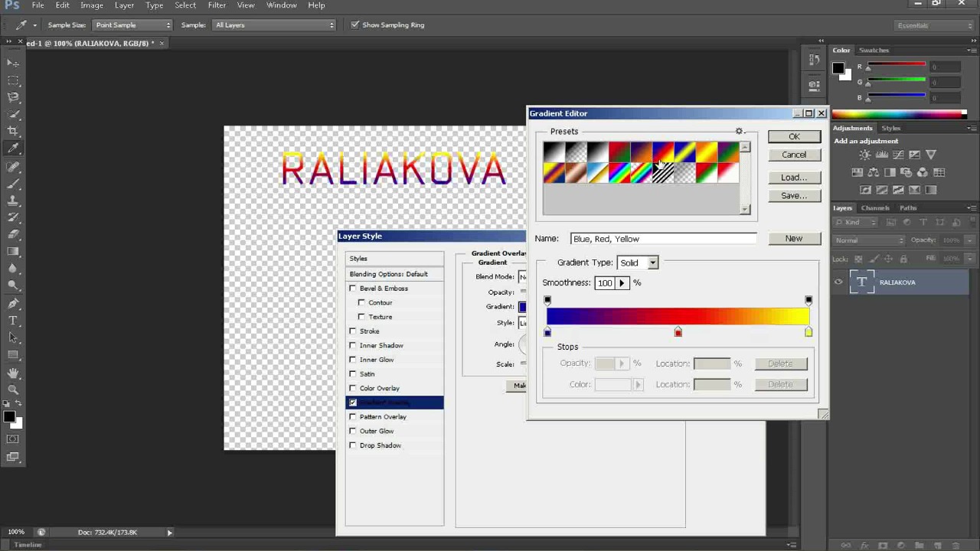Select the Zoom tool in toolbar
The width and height of the screenshot is (980, 551).
(x=13, y=390)
